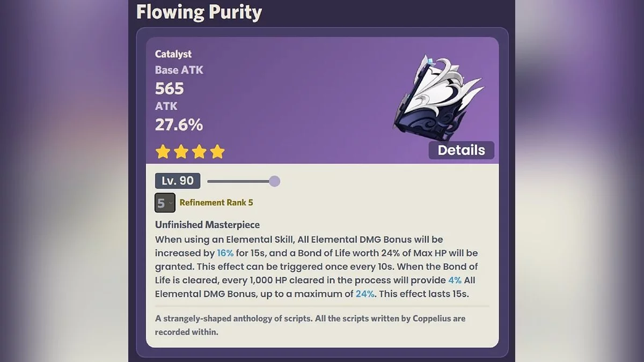Open the Details button on weapon card
The width and height of the screenshot is (644, 362).
point(461,150)
